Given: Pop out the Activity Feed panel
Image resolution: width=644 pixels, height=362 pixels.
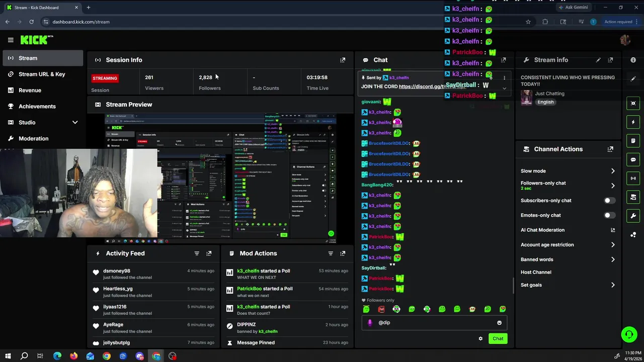Looking at the screenshot, I should pos(209,253).
